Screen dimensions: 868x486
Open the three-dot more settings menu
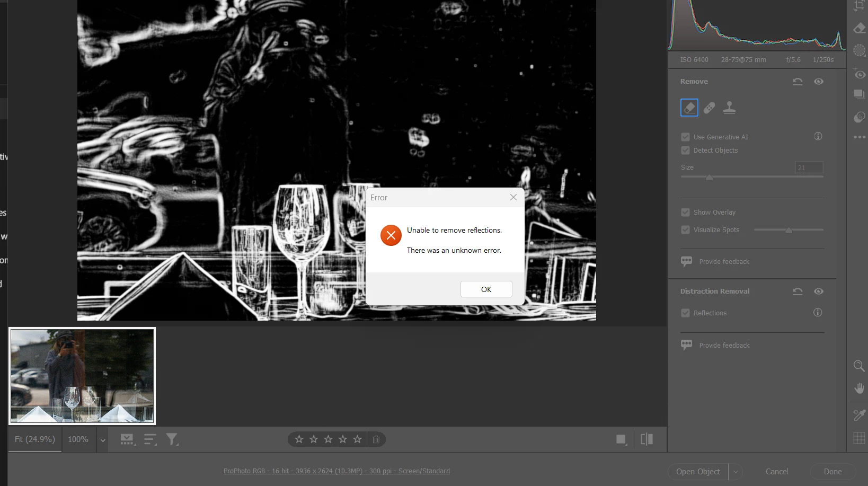(x=859, y=137)
